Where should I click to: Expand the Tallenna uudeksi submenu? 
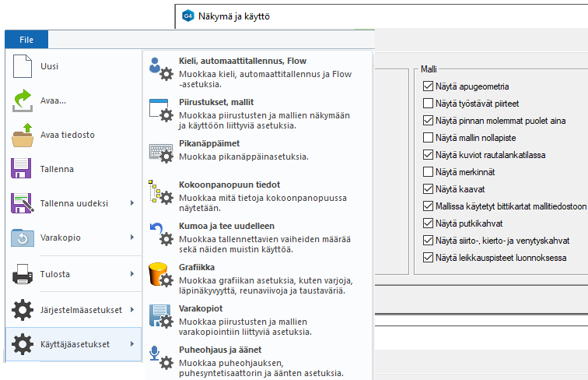pos(131,203)
